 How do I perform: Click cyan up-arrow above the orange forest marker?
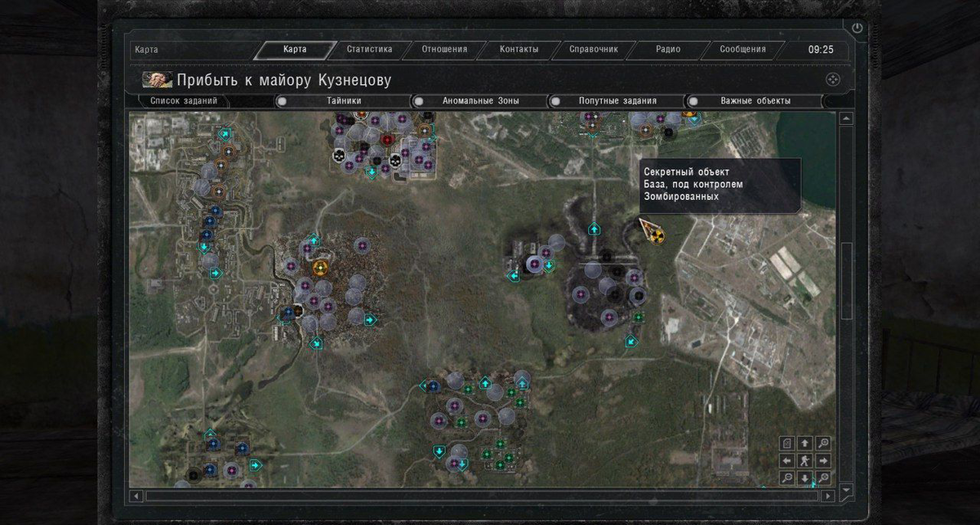tap(313, 241)
